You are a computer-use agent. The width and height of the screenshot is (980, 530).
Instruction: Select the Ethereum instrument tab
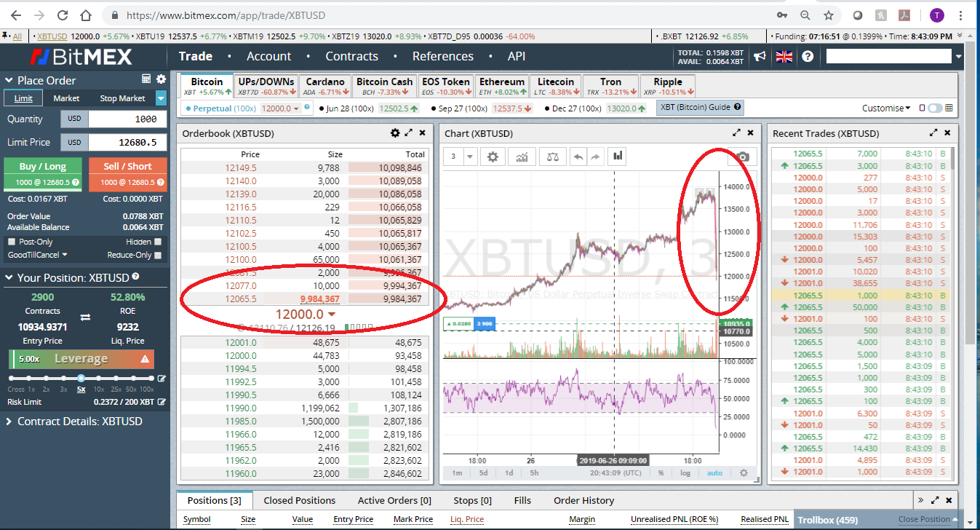501,86
